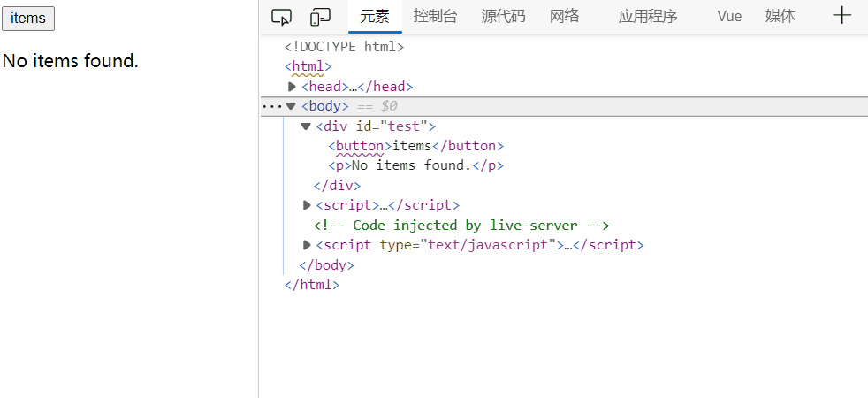Select the button items element row

point(415,146)
